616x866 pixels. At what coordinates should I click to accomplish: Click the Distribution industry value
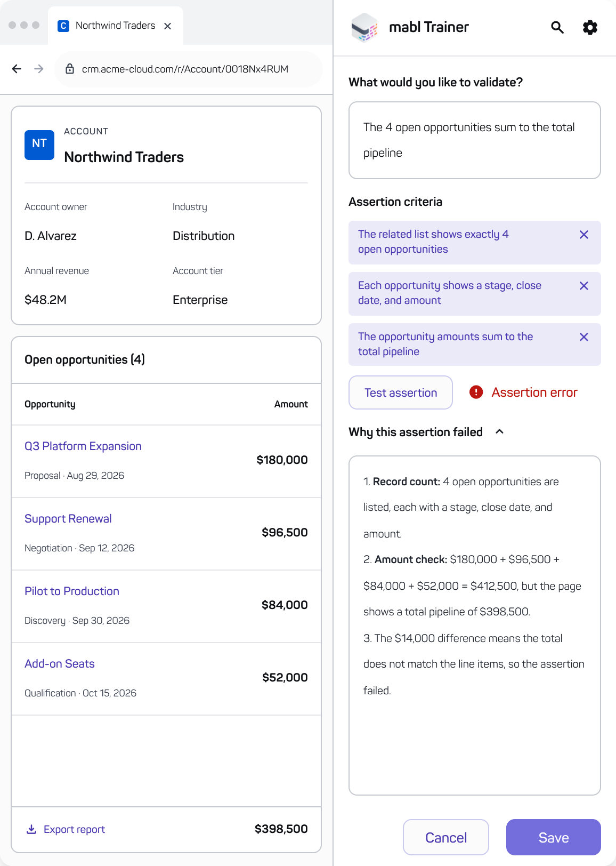click(x=204, y=236)
